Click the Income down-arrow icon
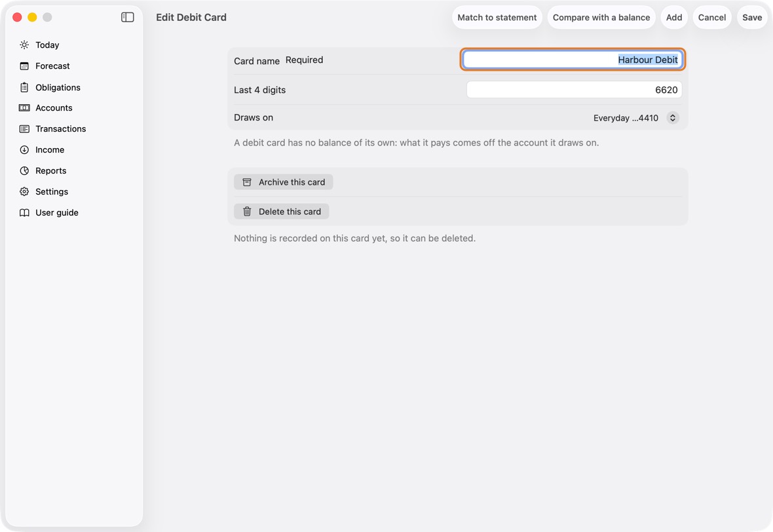Viewport: 773px width, 532px height. coord(24,150)
